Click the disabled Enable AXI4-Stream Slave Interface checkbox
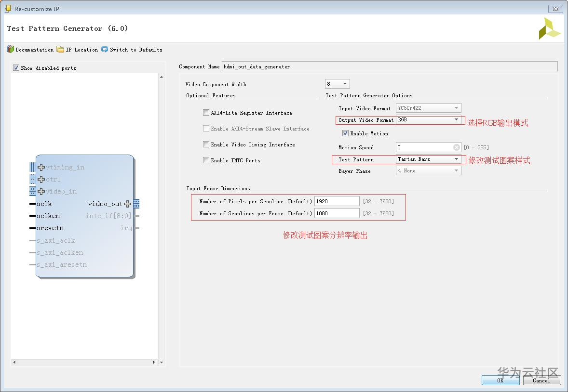 coord(206,129)
